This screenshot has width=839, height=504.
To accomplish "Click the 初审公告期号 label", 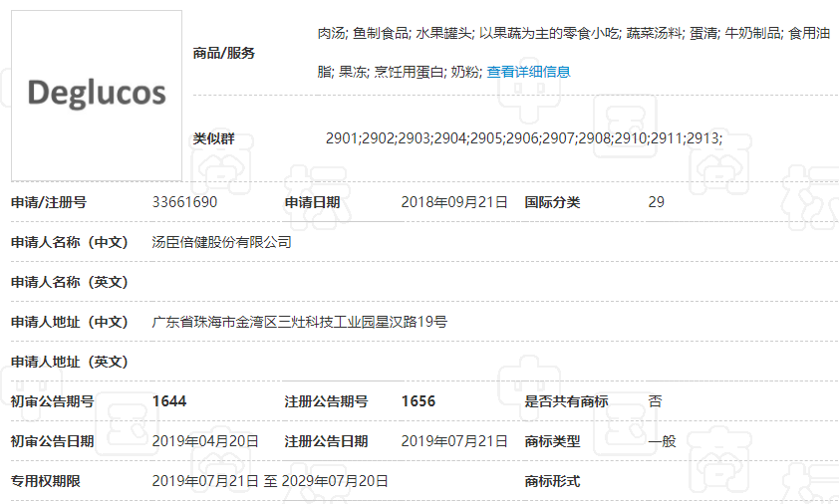I will pyautogui.click(x=53, y=401).
